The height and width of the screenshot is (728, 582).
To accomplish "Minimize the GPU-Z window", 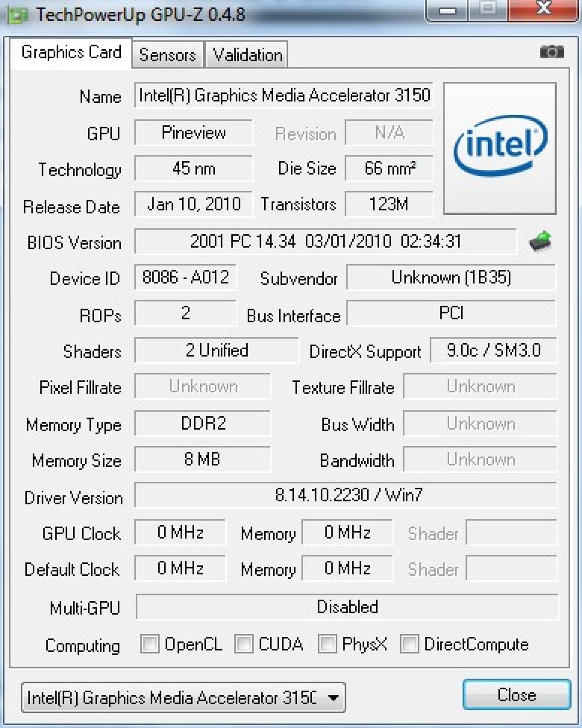I will coord(448,10).
